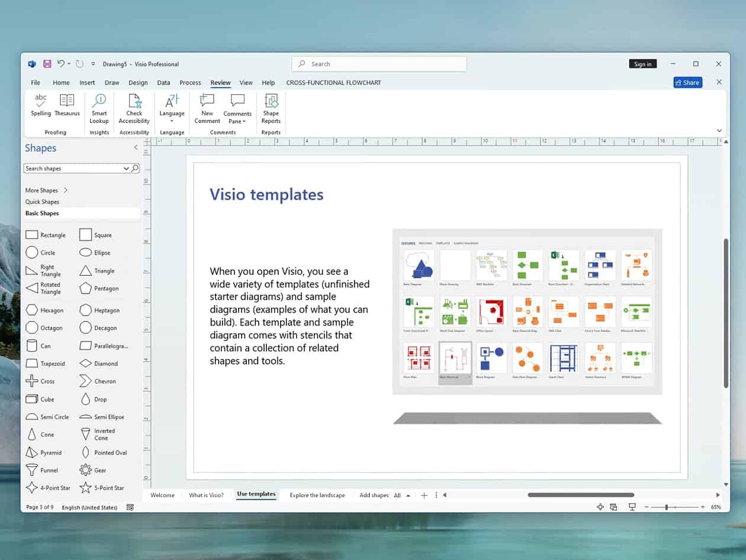Fit page to current window via status bar
This screenshot has width=746, height=560.
[599, 507]
